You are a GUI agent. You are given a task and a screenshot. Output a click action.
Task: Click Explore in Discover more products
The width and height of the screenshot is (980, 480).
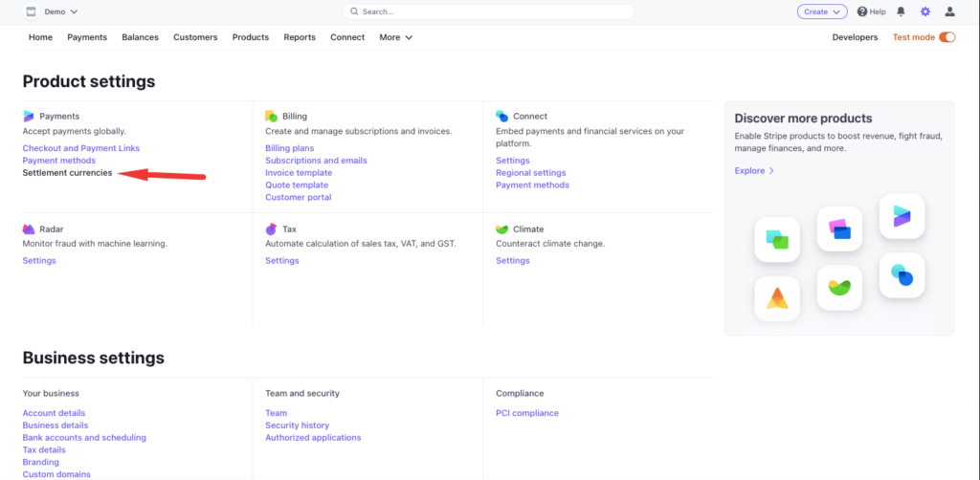pyautogui.click(x=754, y=170)
